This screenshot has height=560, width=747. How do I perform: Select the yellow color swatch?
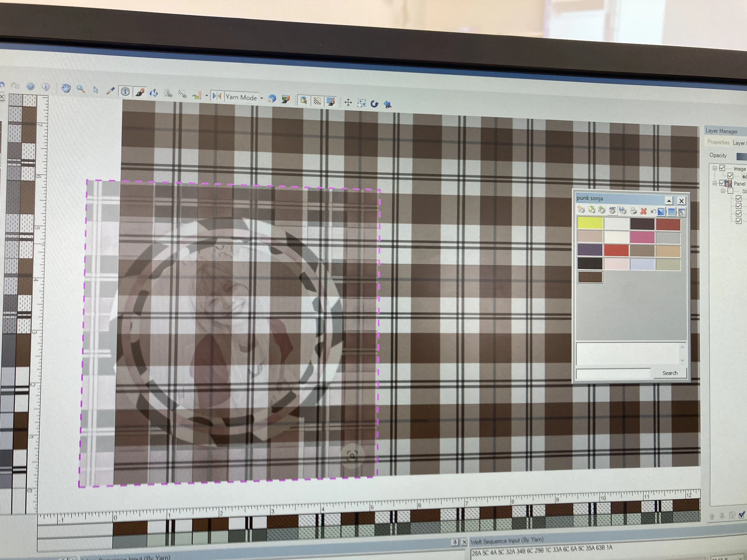click(x=590, y=223)
